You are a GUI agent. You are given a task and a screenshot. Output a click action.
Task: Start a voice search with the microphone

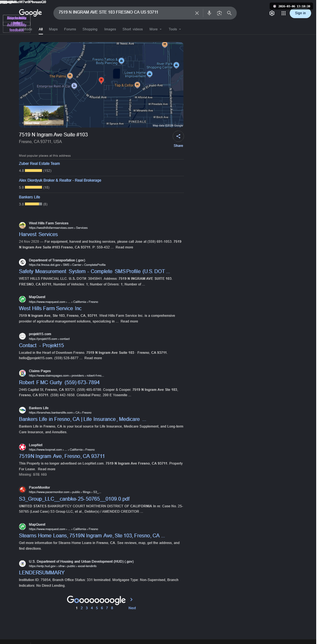209,13
